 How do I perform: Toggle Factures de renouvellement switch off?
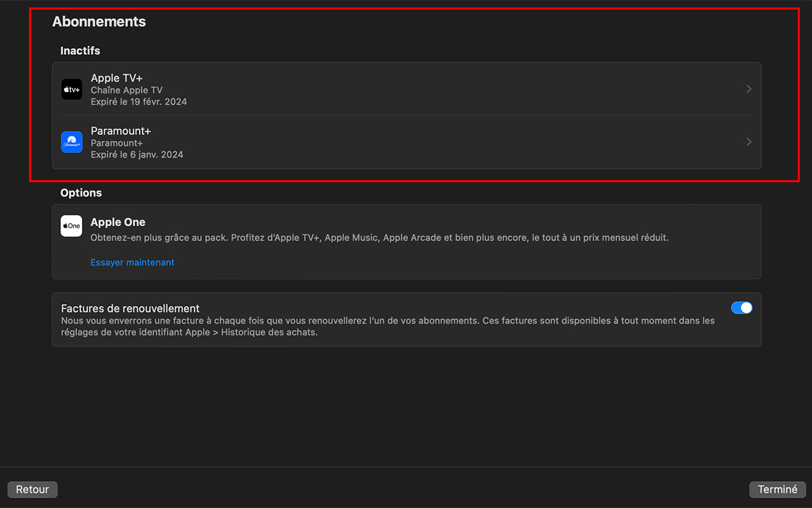pyautogui.click(x=742, y=308)
